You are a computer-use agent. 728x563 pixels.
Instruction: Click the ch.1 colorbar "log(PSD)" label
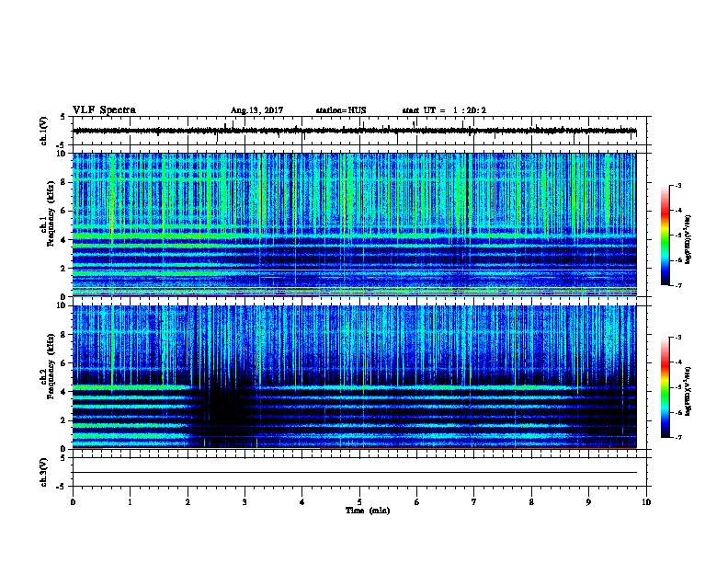click(x=688, y=239)
